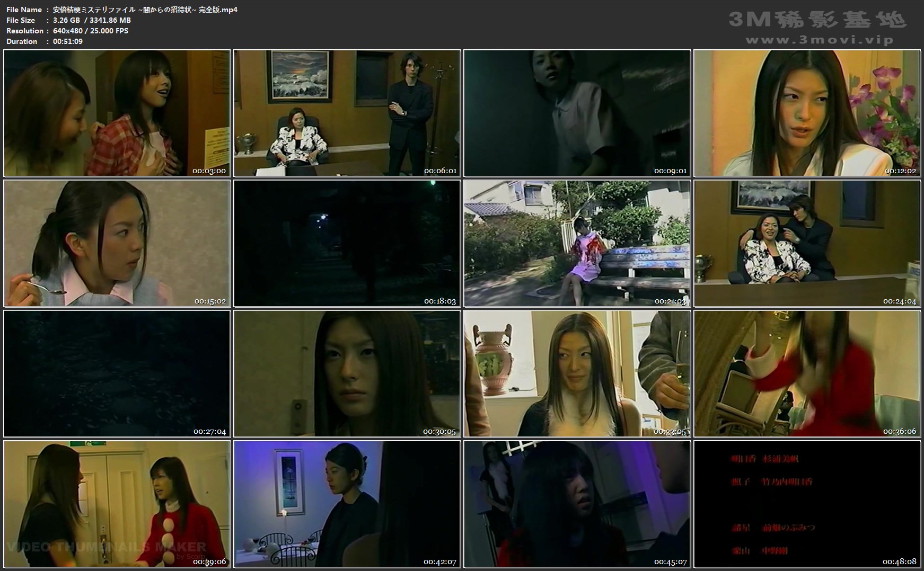Click the www.3movi.vip watermark URL
Screen dimensions: 924x571
click(x=819, y=40)
